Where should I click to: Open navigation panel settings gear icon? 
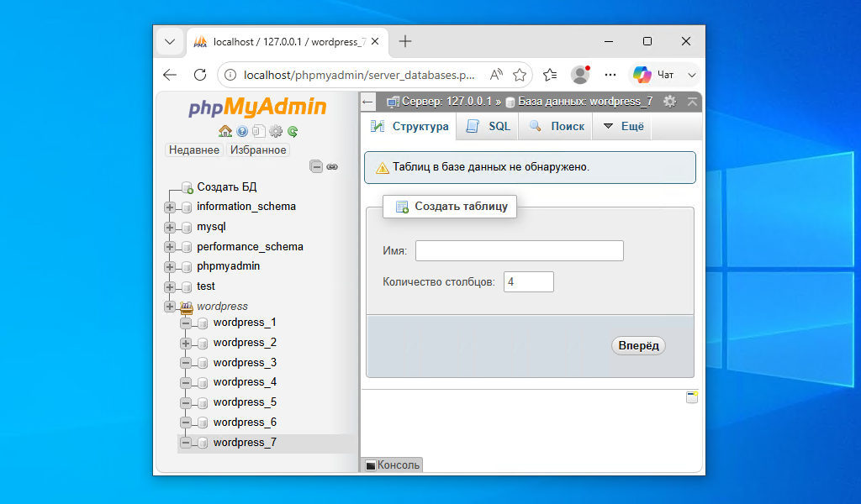(276, 131)
